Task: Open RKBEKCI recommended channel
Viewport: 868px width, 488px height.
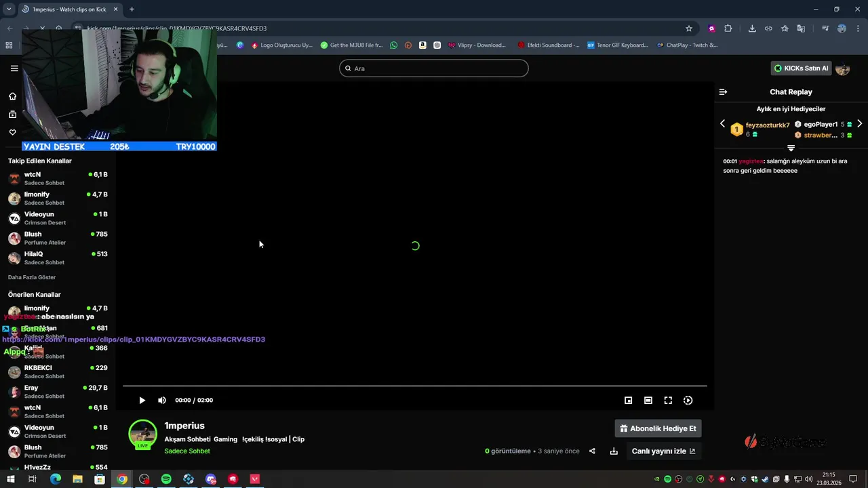Action: tap(58, 371)
